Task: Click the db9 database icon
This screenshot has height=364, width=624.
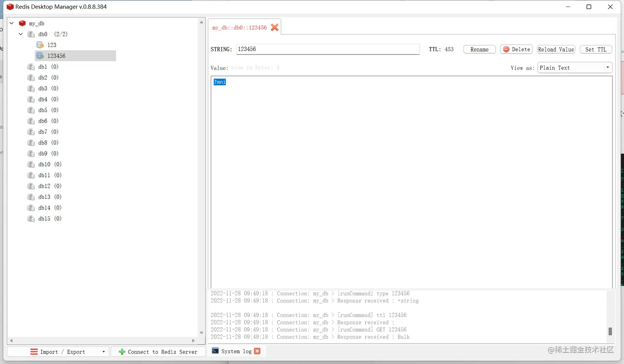Action: click(x=31, y=154)
